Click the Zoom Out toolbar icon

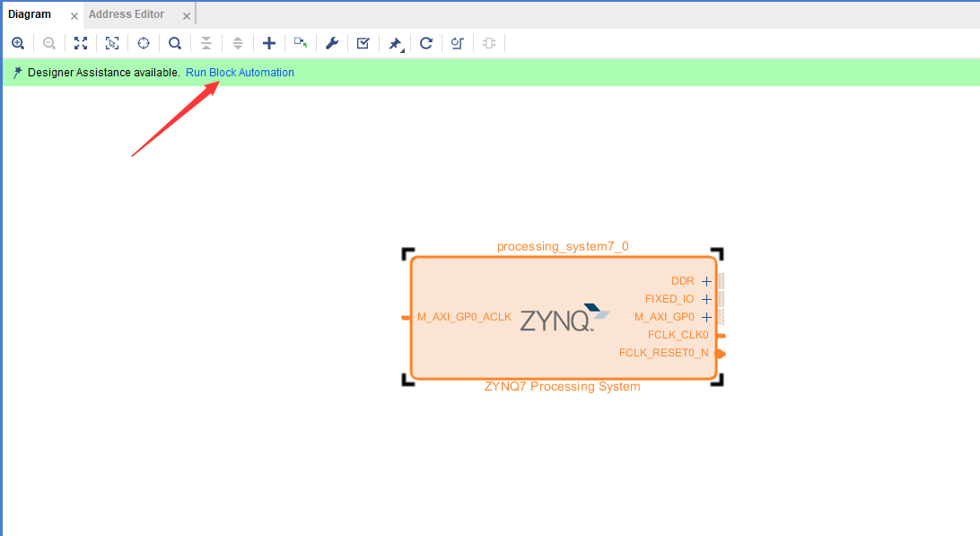point(49,43)
